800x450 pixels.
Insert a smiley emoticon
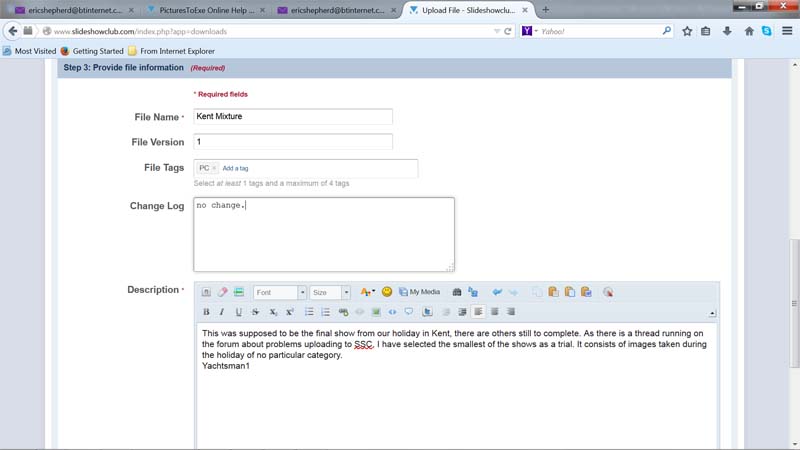pyautogui.click(x=387, y=292)
